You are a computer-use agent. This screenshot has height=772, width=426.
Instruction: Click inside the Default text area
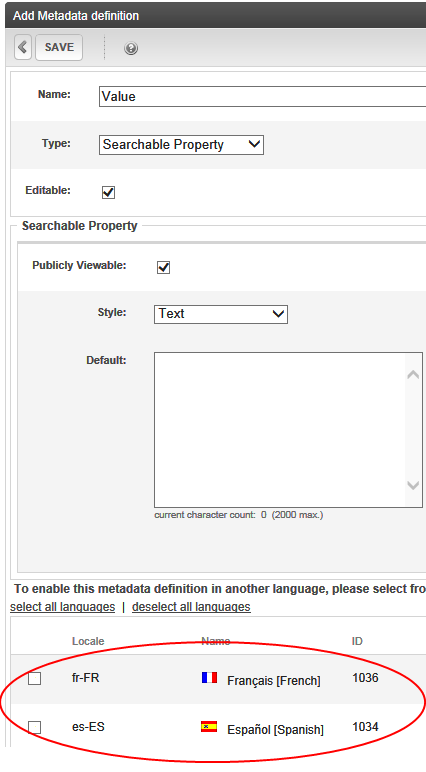click(x=280, y=430)
